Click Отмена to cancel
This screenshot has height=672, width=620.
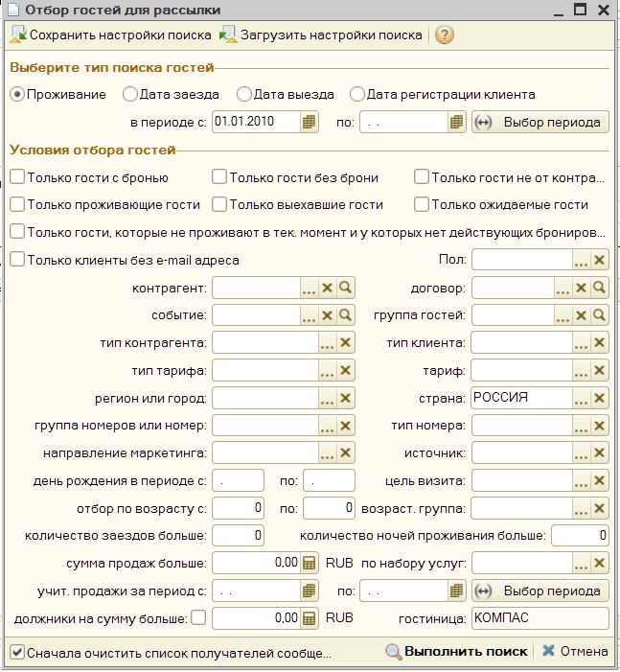(x=575, y=652)
